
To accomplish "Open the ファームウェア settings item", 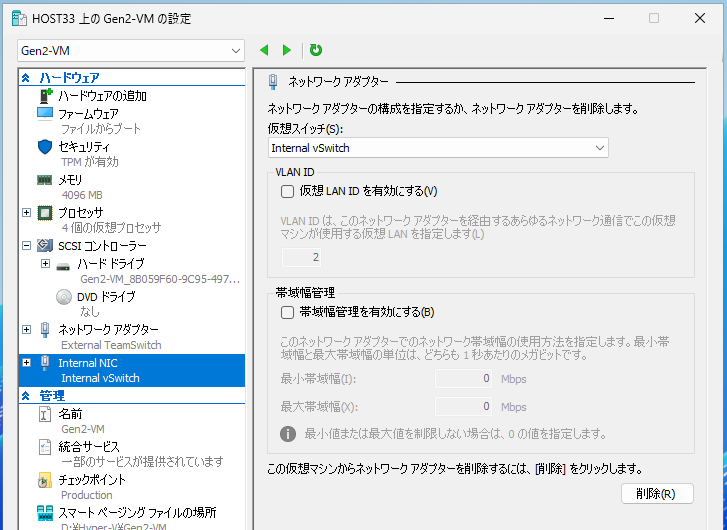I will (88, 114).
